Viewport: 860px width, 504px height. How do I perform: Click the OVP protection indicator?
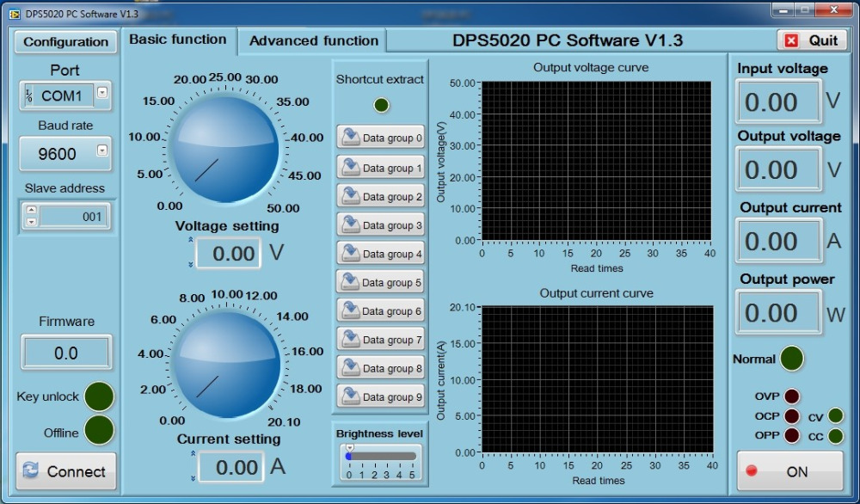click(x=791, y=396)
